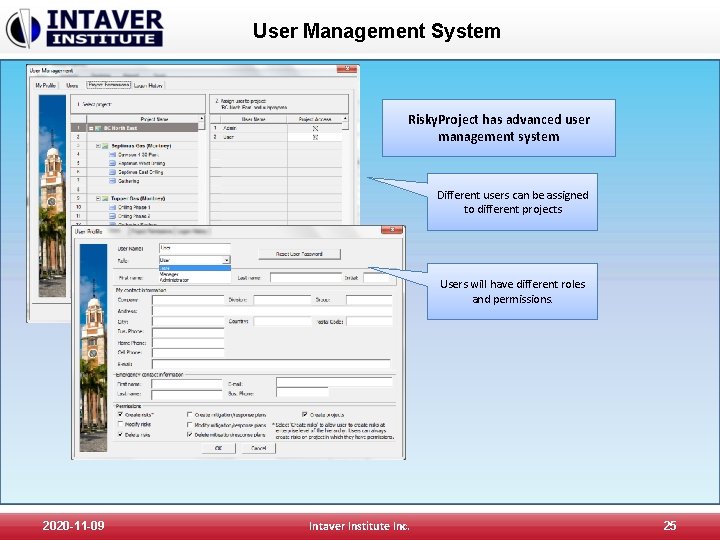This screenshot has width=720, height=540.
Task: Click the Cell Phone input field
Action: pyautogui.click(x=188, y=353)
